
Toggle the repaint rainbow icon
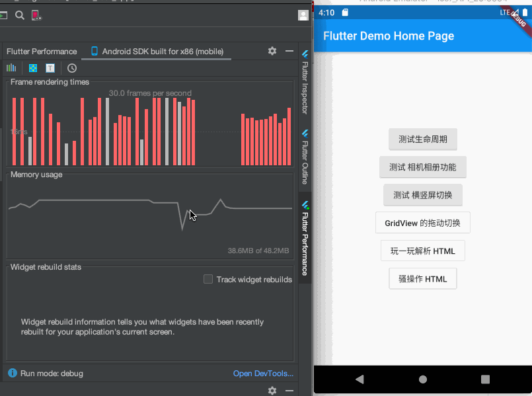[x=33, y=68]
